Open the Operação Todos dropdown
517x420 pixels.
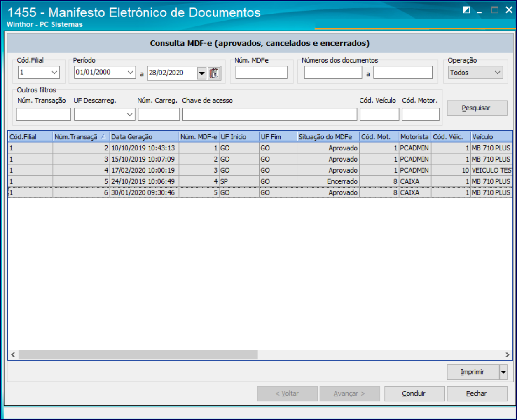[x=498, y=73]
